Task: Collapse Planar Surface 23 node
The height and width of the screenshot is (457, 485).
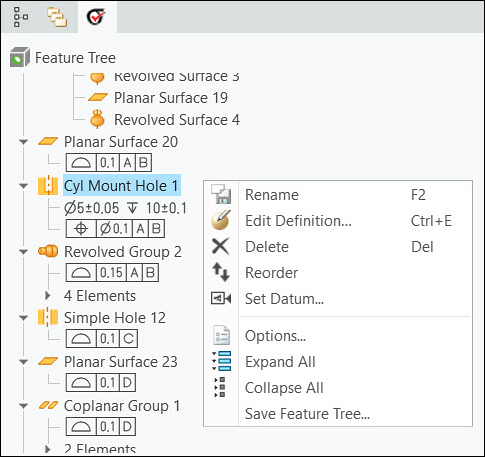Action: tap(23, 362)
